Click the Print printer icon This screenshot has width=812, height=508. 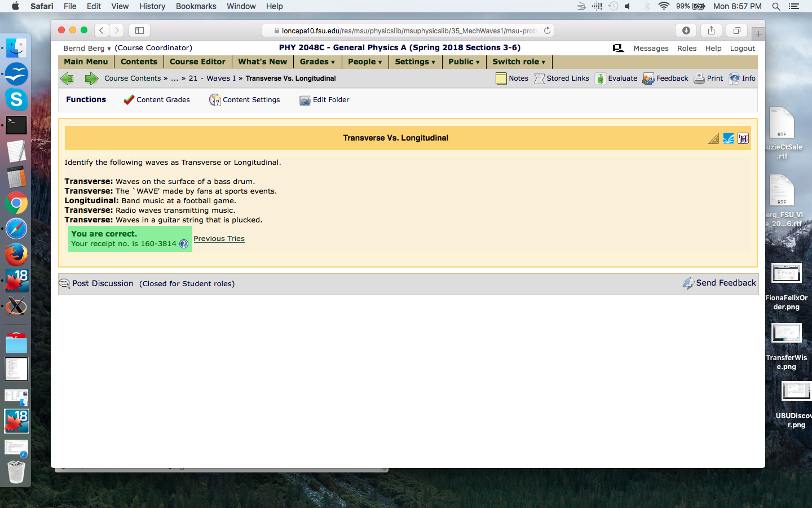pos(699,78)
